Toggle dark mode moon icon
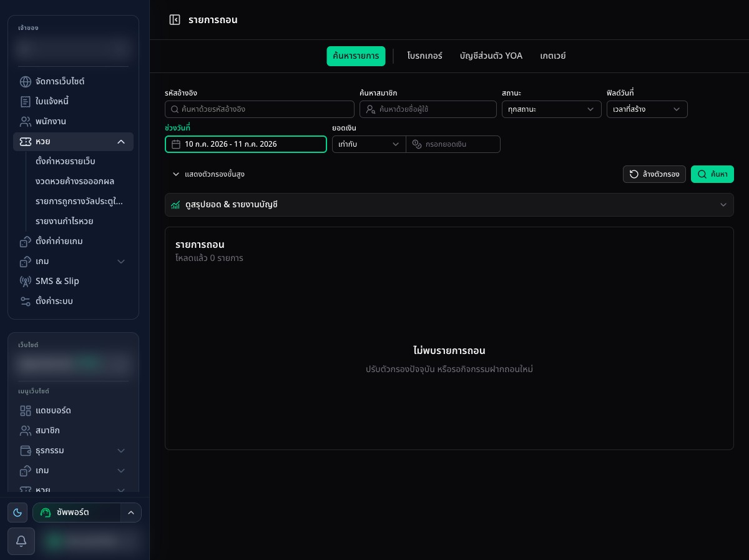Viewport: 749px width, 560px height. (x=17, y=513)
